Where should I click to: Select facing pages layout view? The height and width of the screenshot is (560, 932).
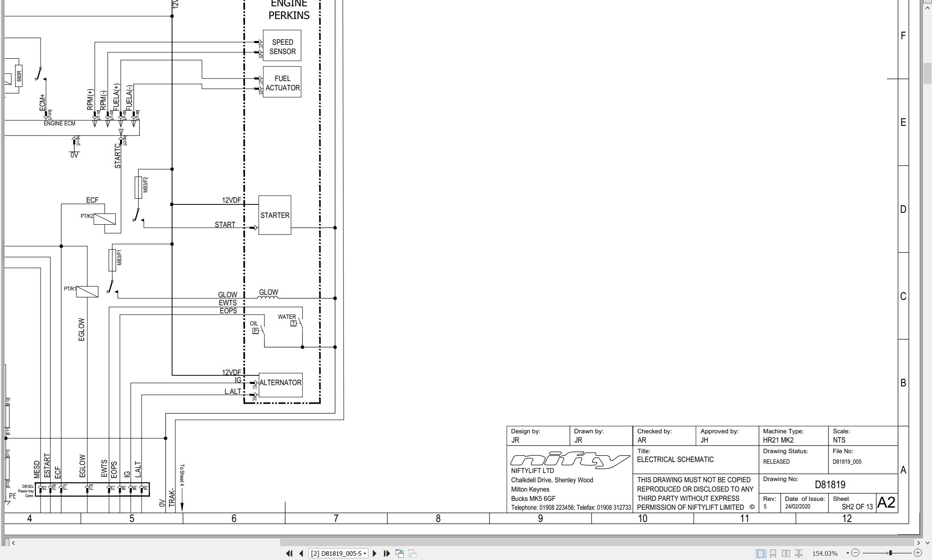(x=786, y=553)
